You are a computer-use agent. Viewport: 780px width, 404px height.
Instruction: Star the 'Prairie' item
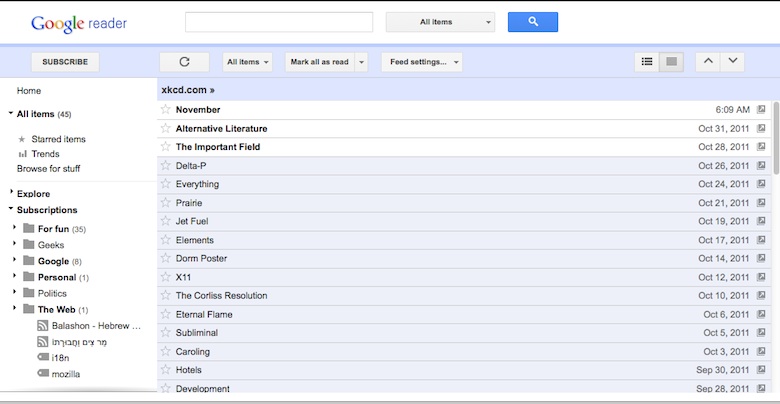click(166, 202)
